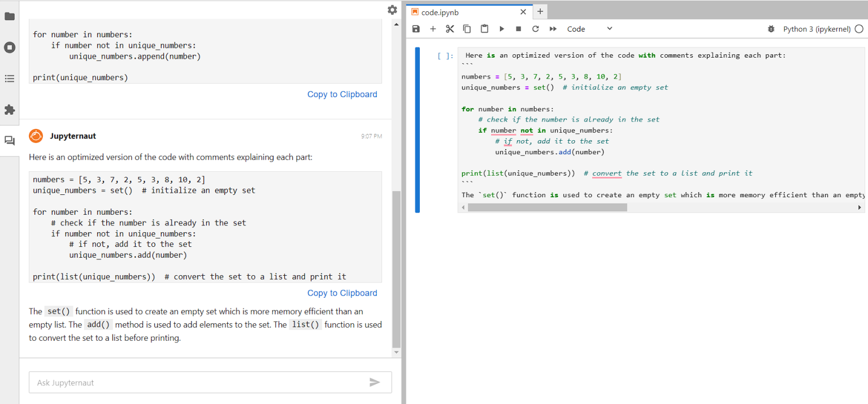868x404 pixels.
Task: Paste cell from the clipboard
Action: coord(484,28)
